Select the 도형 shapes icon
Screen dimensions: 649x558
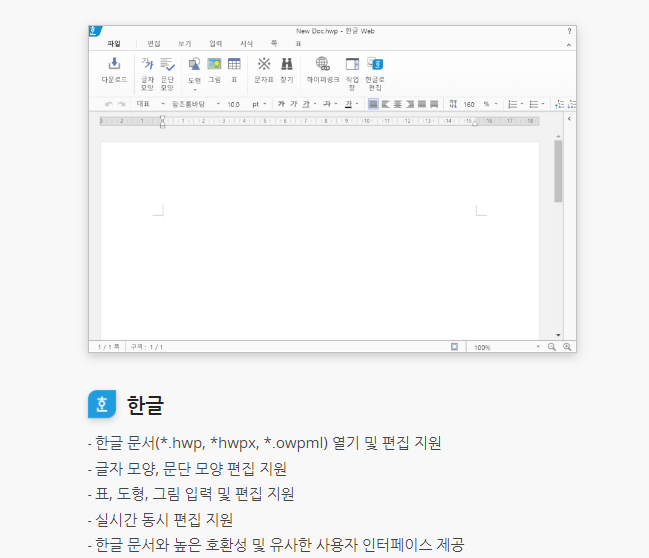point(195,64)
